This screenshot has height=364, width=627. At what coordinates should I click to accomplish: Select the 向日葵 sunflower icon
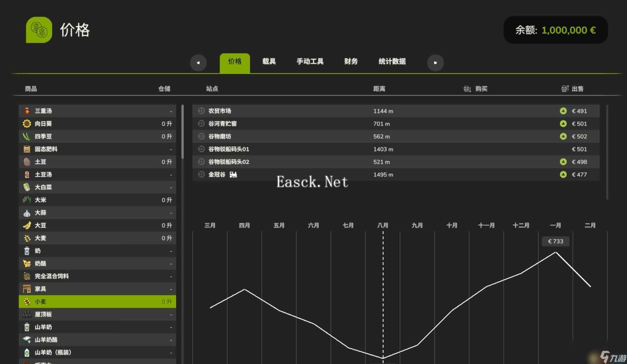tap(27, 124)
